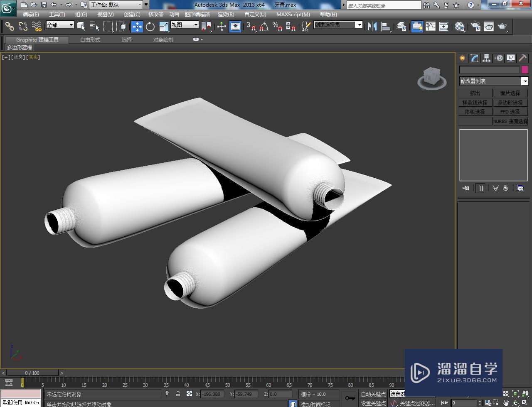
Task: Toggle the 3D Snaps button
Action: (251, 27)
